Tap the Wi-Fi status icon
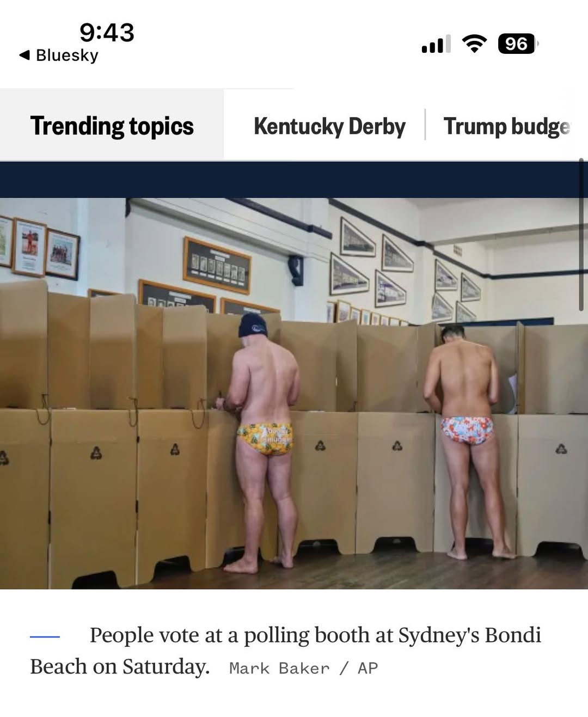This screenshot has width=588, height=717. 474,44
